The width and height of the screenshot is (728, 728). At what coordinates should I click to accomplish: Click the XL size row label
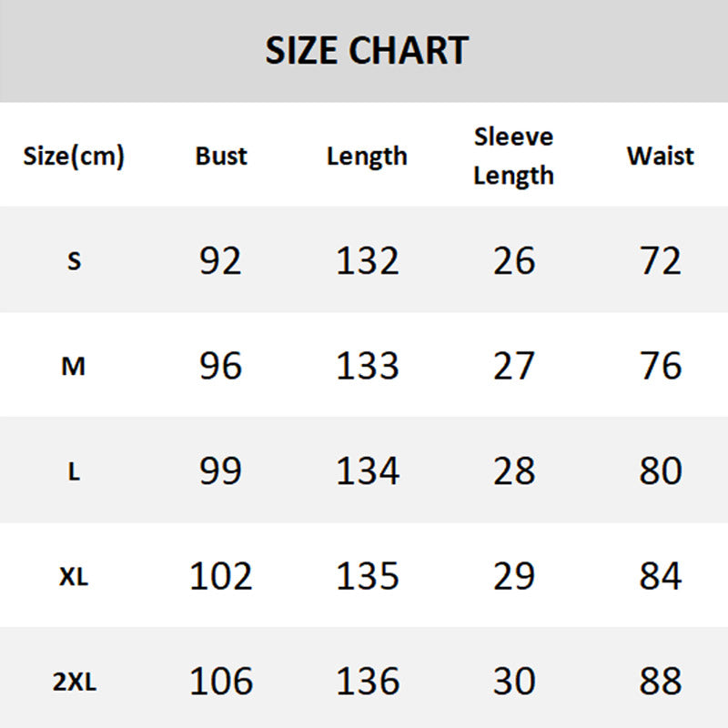74,577
